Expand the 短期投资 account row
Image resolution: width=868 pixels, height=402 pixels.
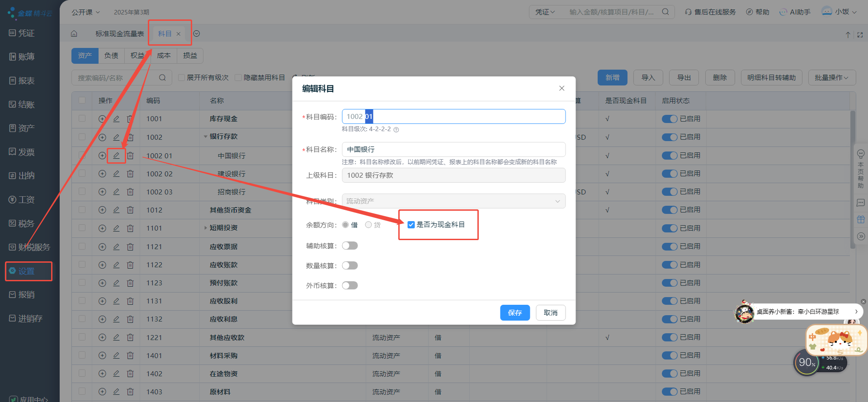(x=206, y=228)
